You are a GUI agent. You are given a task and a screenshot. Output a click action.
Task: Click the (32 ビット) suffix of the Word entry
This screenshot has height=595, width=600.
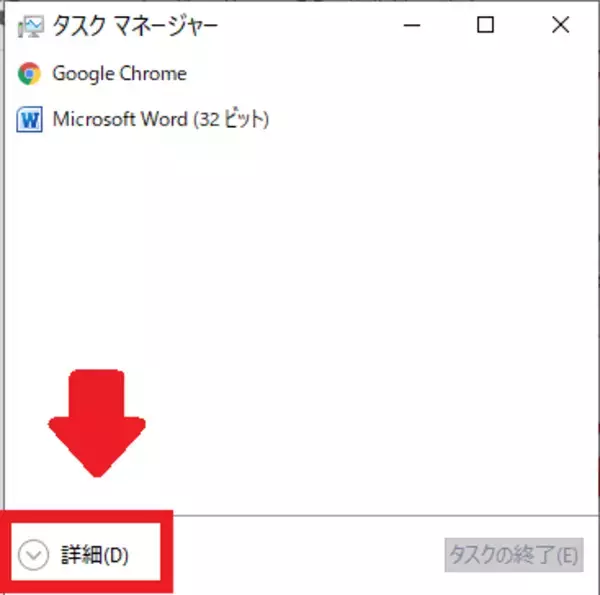click(231, 119)
